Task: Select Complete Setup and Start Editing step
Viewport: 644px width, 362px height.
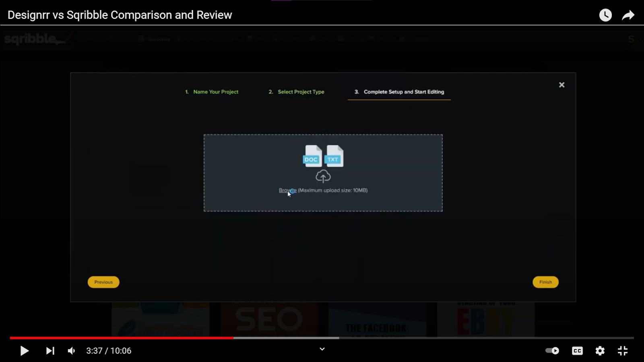Action: pos(399,92)
